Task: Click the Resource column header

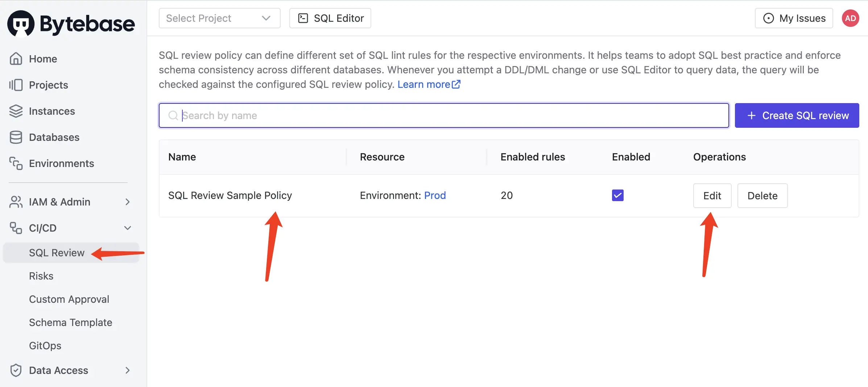Action: coord(382,157)
